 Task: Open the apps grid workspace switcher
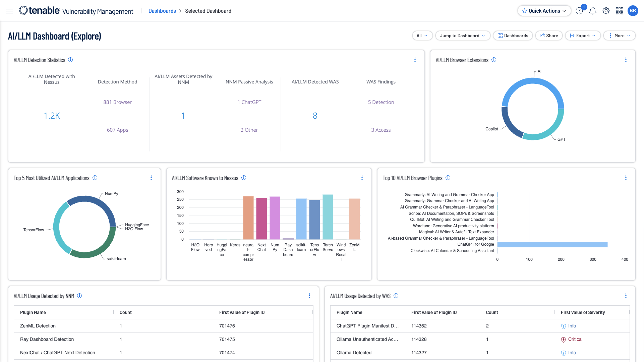619,11
